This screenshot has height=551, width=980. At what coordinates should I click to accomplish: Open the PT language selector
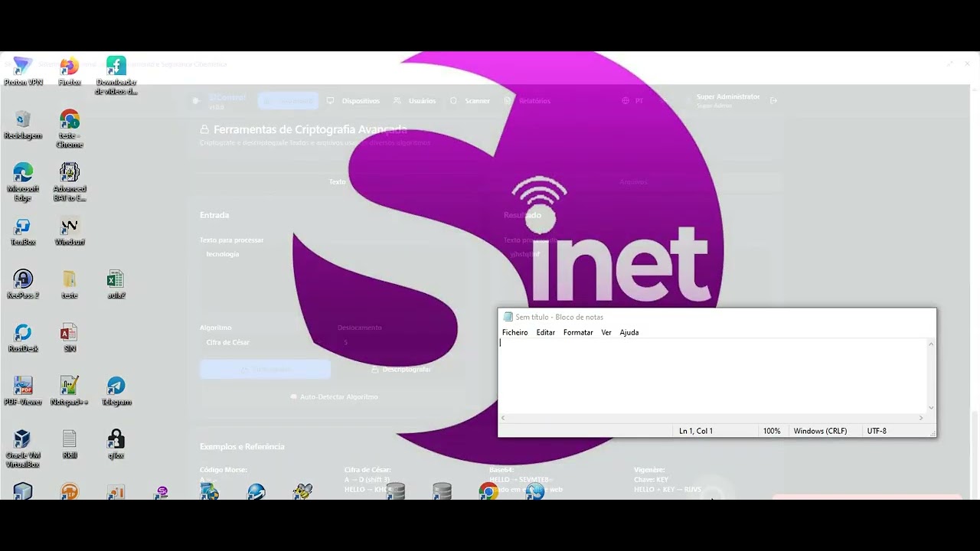point(632,101)
